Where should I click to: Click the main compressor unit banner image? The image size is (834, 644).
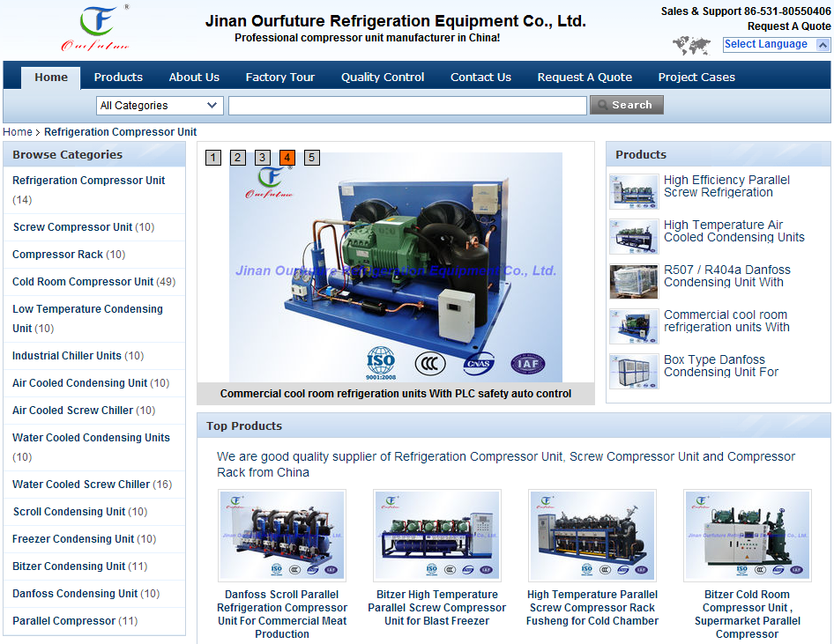(x=396, y=267)
